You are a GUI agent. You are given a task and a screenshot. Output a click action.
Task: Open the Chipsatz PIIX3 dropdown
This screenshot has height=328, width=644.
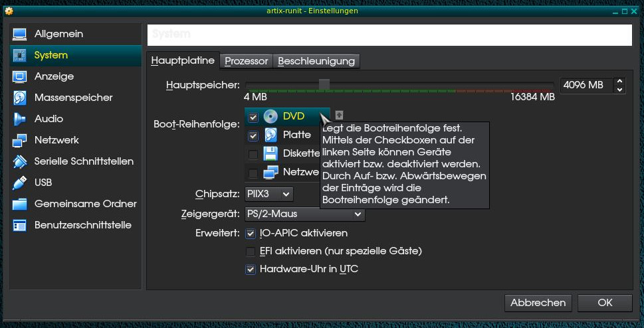(269, 194)
